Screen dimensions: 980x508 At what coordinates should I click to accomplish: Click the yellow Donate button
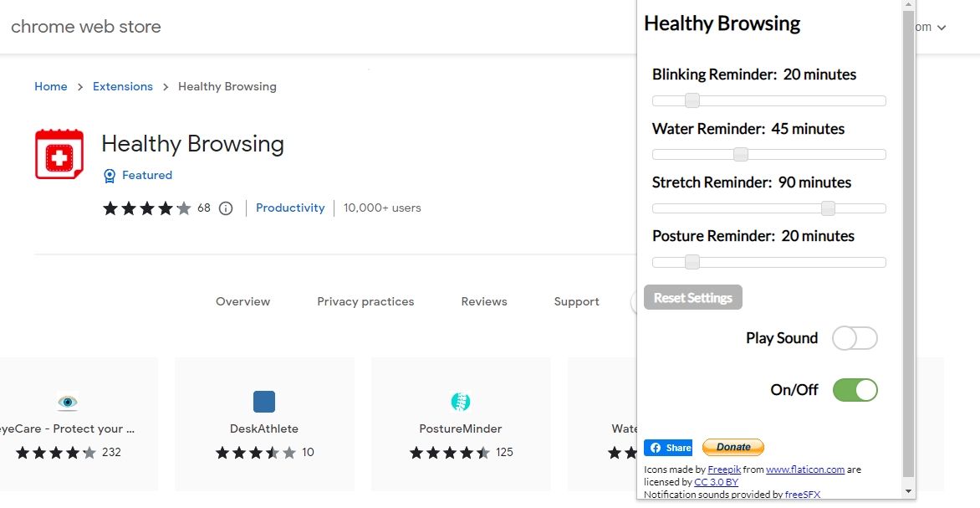pyautogui.click(x=733, y=448)
